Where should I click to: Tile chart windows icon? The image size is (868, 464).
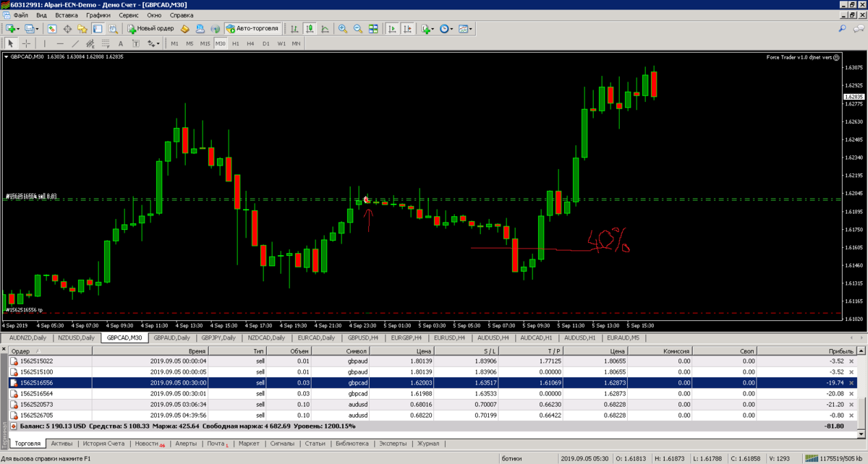coord(373,29)
